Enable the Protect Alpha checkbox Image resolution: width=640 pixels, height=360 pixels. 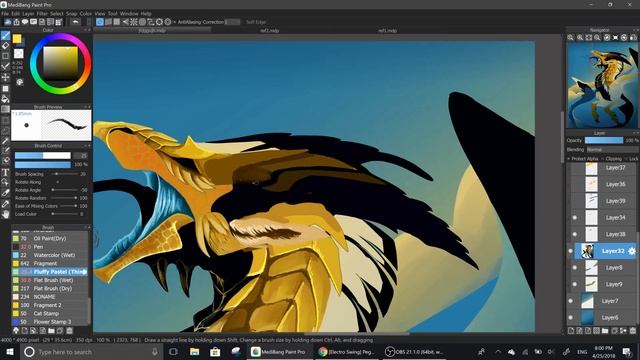coord(569,158)
